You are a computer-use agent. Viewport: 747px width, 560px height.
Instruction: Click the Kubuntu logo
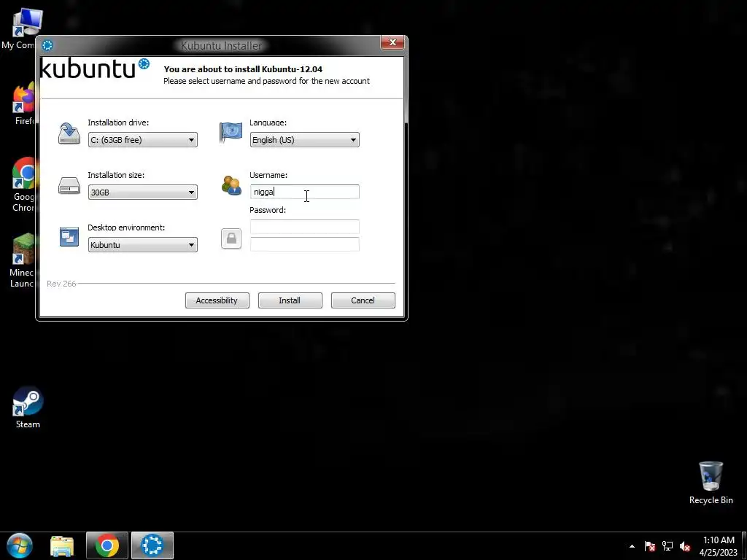95,68
